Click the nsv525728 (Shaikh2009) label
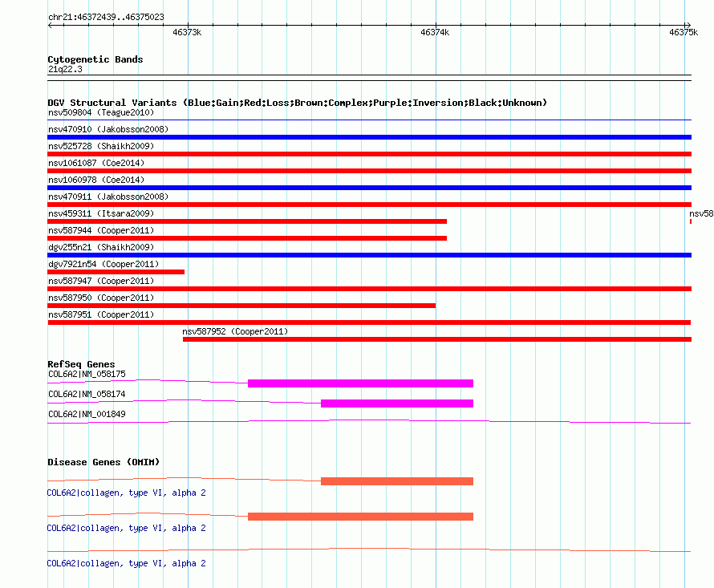 pyautogui.click(x=101, y=146)
